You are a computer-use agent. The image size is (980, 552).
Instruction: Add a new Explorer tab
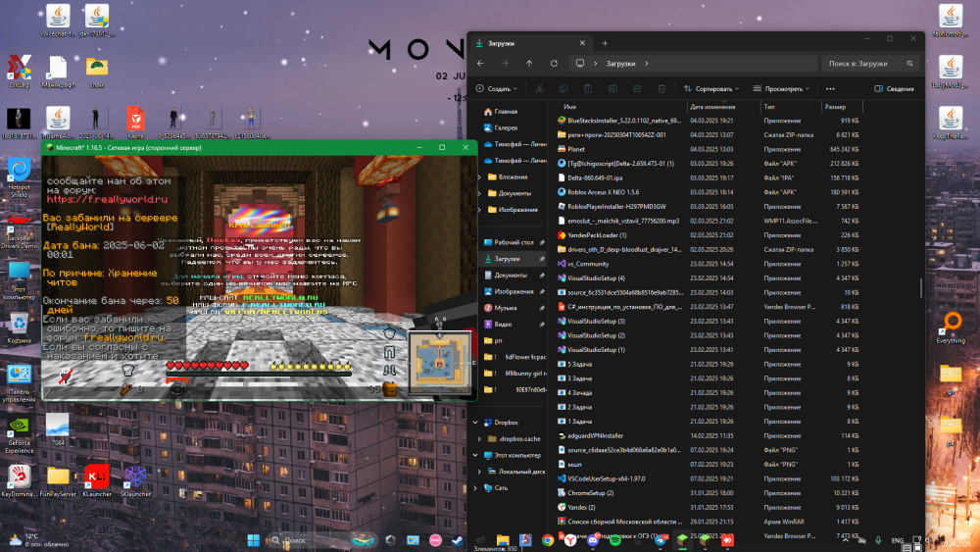click(605, 43)
